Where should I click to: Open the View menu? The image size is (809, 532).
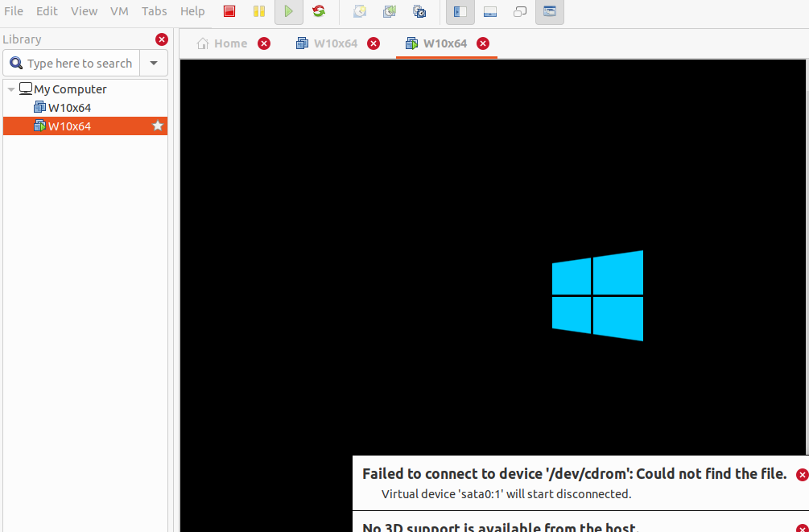[x=84, y=11]
